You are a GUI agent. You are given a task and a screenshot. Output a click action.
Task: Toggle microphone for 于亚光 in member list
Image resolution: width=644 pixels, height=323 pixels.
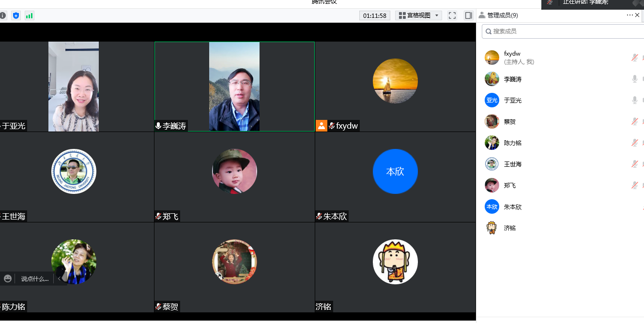pos(634,100)
